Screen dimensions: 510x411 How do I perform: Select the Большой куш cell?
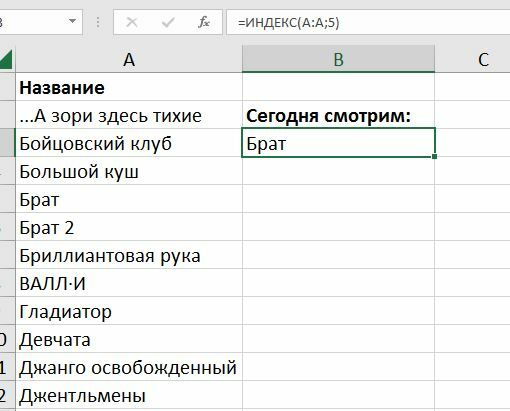tap(129, 171)
